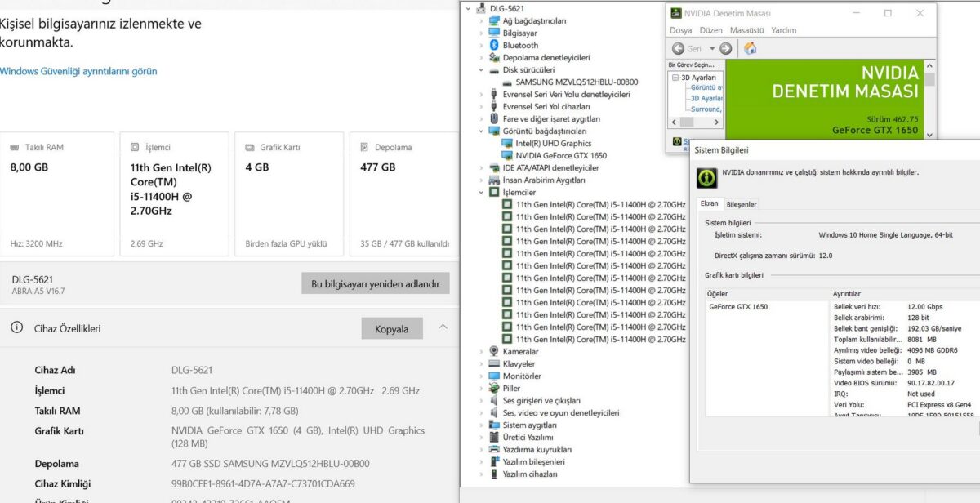Image resolution: width=980 pixels, height=503 pixels.
Task: Select 'Windows 10 Home Single Language, 64-bit' text
Action: [x=885, y=235]
